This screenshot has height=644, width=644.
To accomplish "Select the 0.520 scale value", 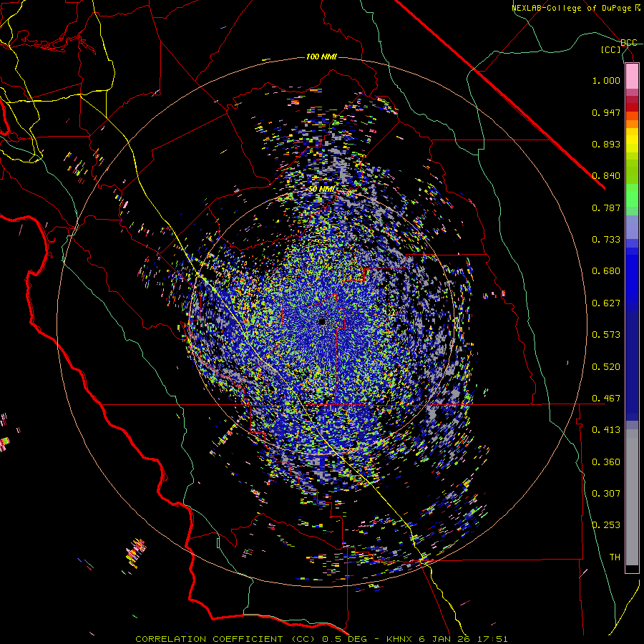I will click(x=606, y=367).
